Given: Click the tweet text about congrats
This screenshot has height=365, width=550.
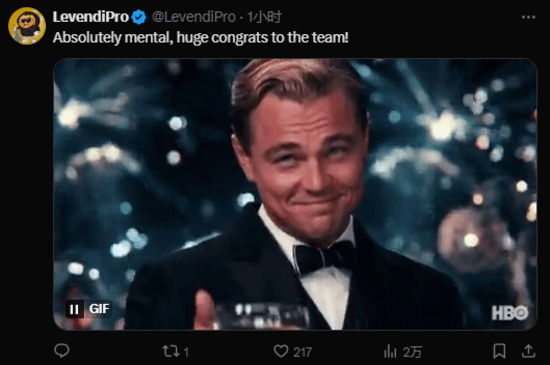Looking at the screenshot, I should click(201, 38).
